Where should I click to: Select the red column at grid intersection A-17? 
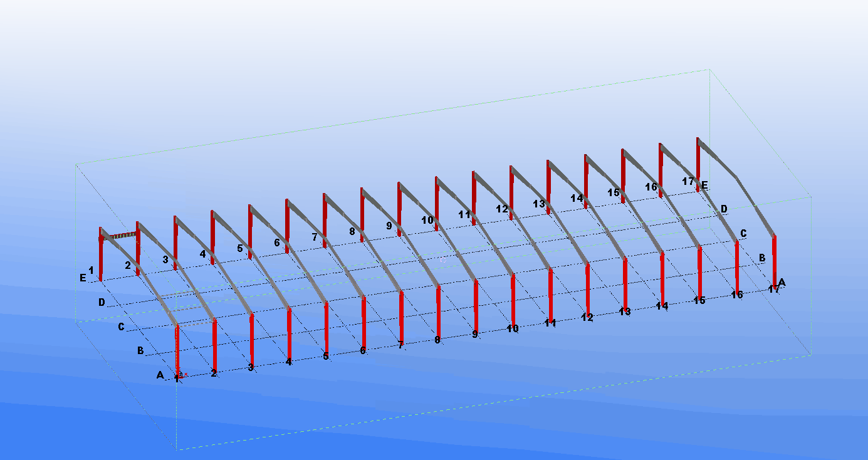pyautogui.click(x=775, y=261)
